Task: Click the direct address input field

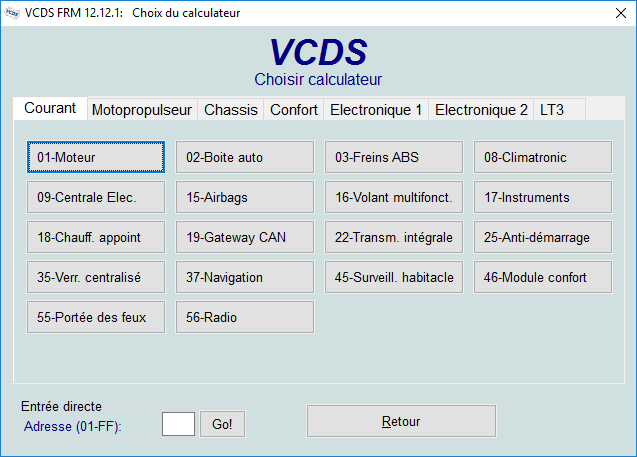Action: pos(178,423)
